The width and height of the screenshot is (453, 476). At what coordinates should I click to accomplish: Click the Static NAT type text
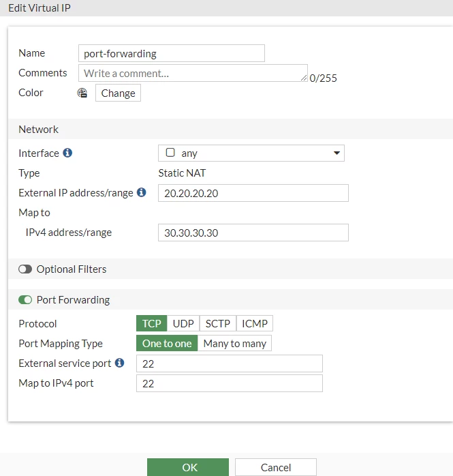182,173
